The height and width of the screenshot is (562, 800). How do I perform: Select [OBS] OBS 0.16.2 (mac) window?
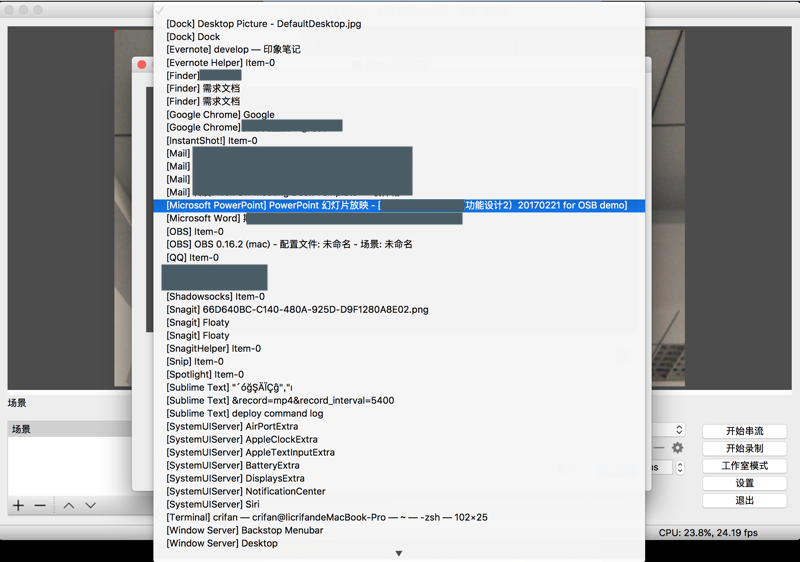point(399,244)
